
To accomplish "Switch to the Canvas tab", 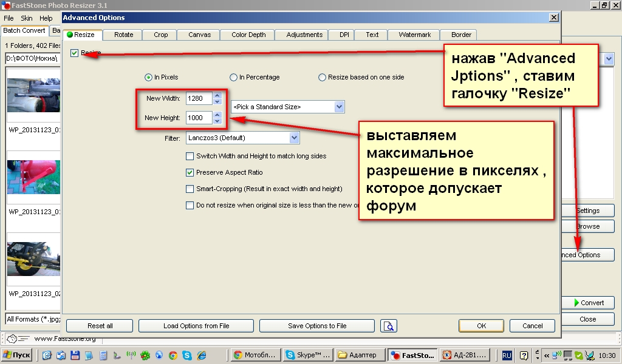I will (199, 35).
